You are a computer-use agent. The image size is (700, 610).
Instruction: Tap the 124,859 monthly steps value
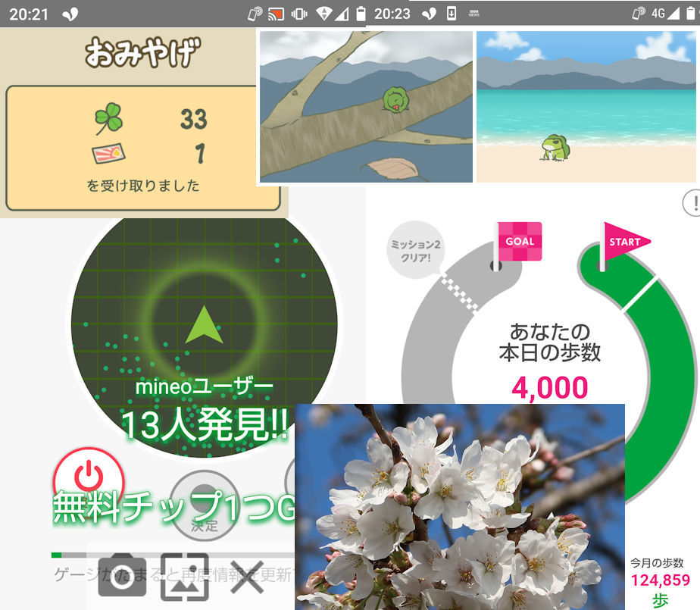[661, 580]
